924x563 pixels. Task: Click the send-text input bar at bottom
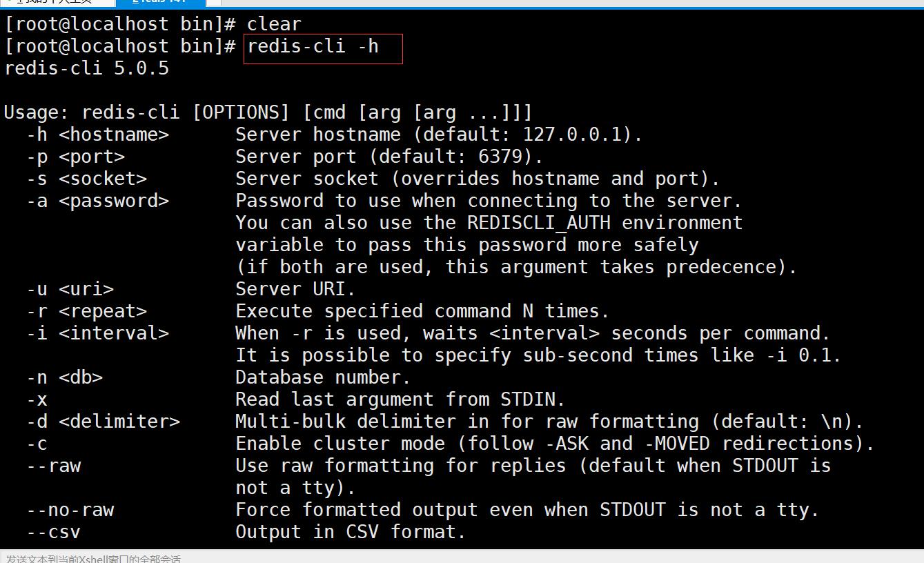(276, 557)
